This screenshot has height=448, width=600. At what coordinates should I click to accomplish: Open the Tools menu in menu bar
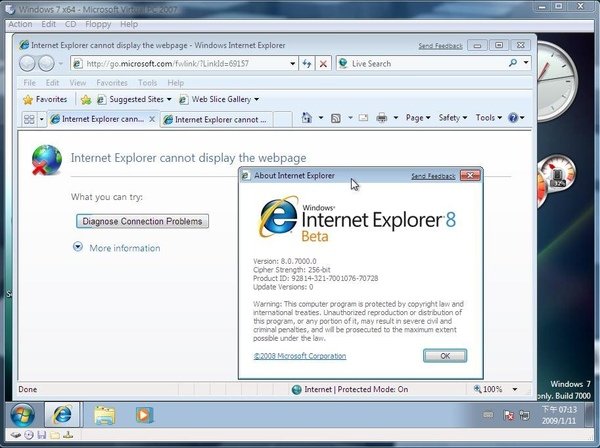tap(147, 83)
